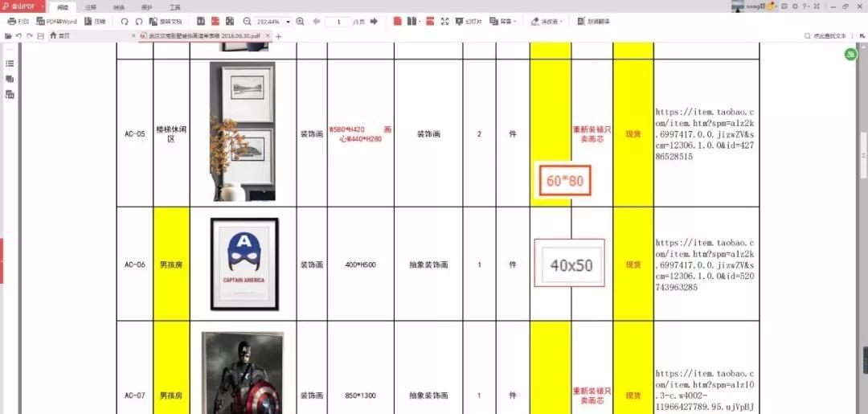Open PDF转Word conversion tool

[56, 21]
